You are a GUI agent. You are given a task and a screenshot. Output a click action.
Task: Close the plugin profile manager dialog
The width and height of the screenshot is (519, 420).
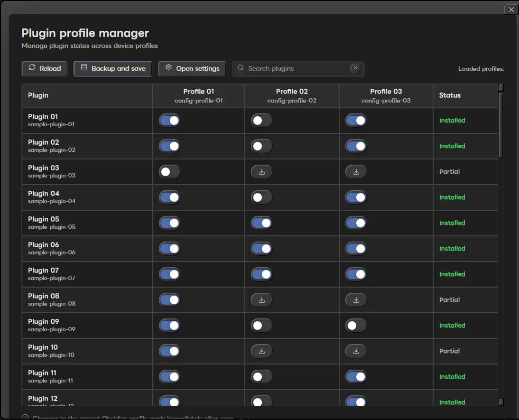(x=511, y=9)
